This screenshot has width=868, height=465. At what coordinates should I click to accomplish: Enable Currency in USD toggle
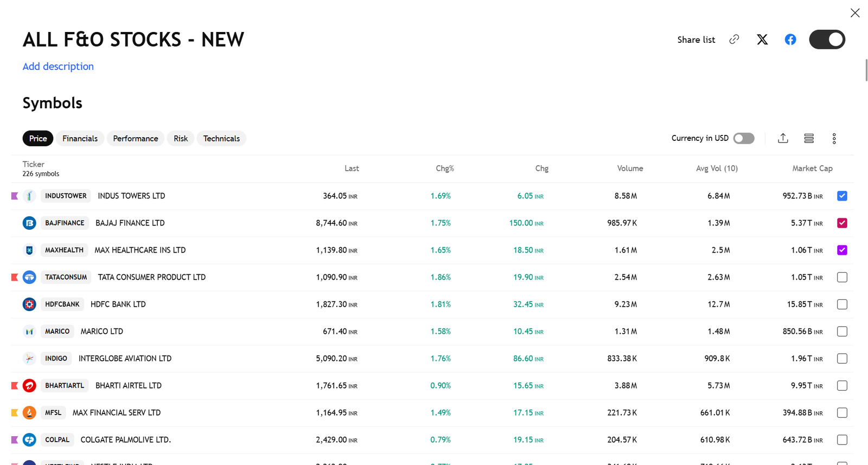(x=744, y=138)
